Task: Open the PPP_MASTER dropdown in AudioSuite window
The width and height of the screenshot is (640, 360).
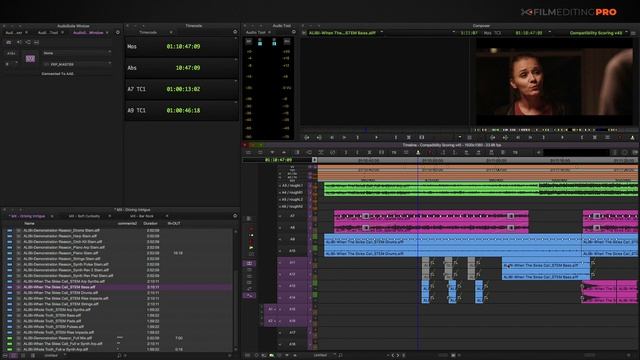Action: coord(77,64)
